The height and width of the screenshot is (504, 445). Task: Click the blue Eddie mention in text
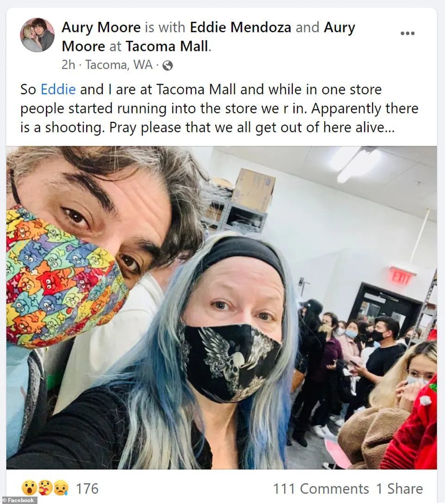(58, 89)
